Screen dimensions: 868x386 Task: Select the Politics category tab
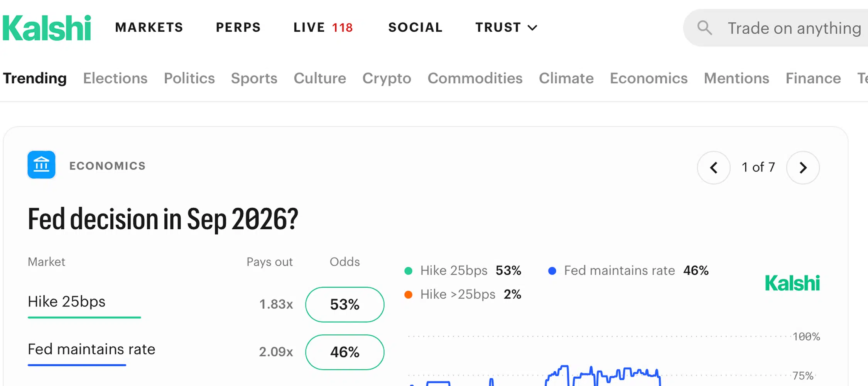[189, 78]
